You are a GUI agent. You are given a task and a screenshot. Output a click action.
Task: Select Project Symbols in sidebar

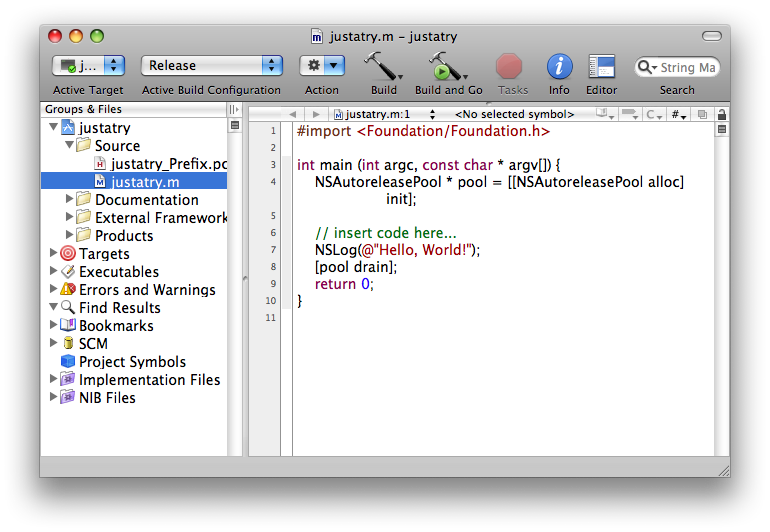coord(132,362)
